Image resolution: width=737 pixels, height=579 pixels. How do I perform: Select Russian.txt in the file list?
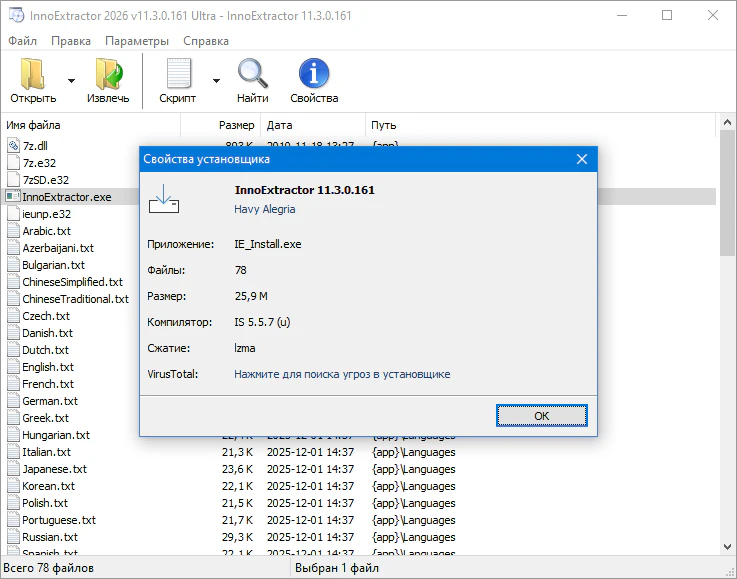pos(50,537)
